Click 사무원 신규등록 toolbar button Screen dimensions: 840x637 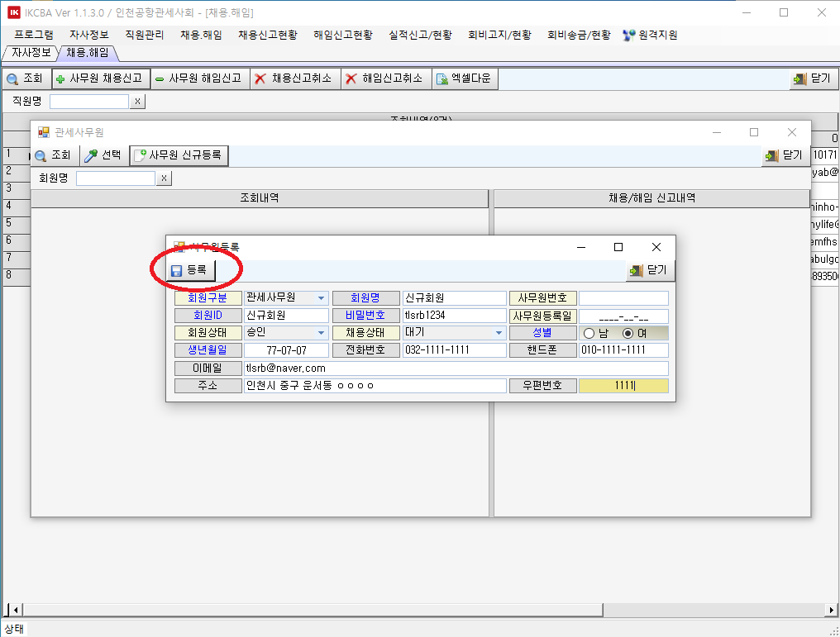(x=179, y=154)
